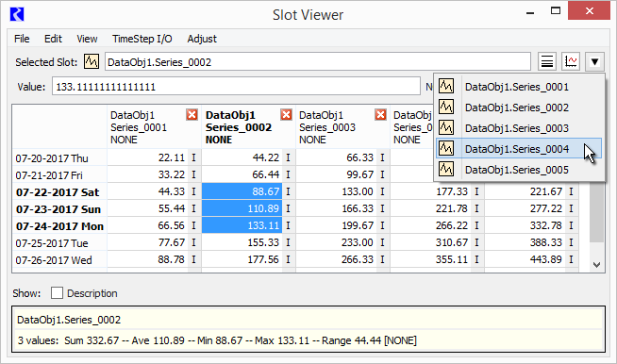
Task: Click cell value 266.33
Action: pos(337,259)
